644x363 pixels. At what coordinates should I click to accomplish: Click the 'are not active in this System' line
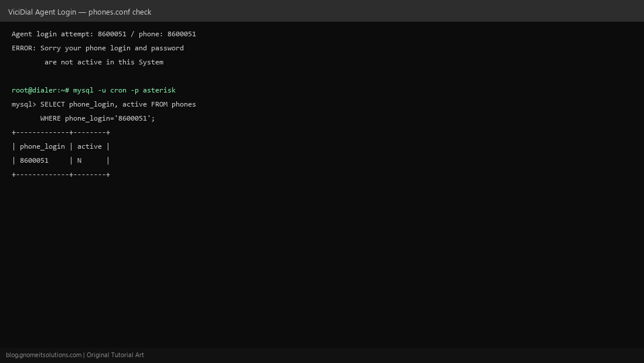click(x=104, y=62)
